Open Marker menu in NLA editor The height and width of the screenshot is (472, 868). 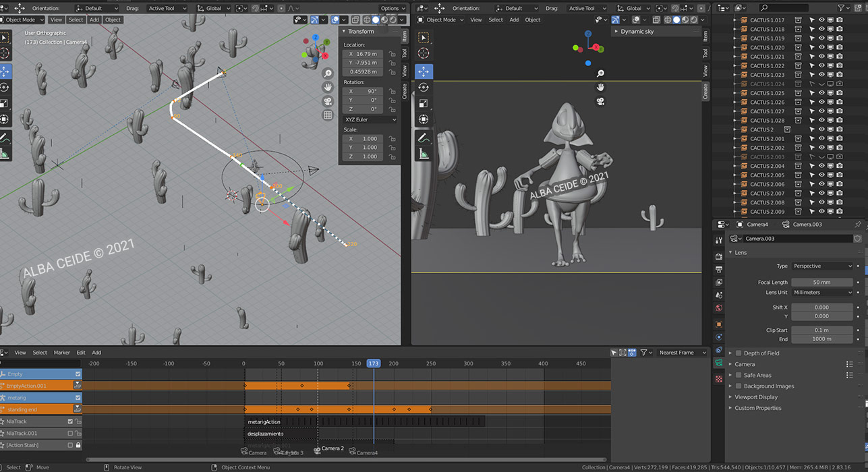[x=61, y=353]
